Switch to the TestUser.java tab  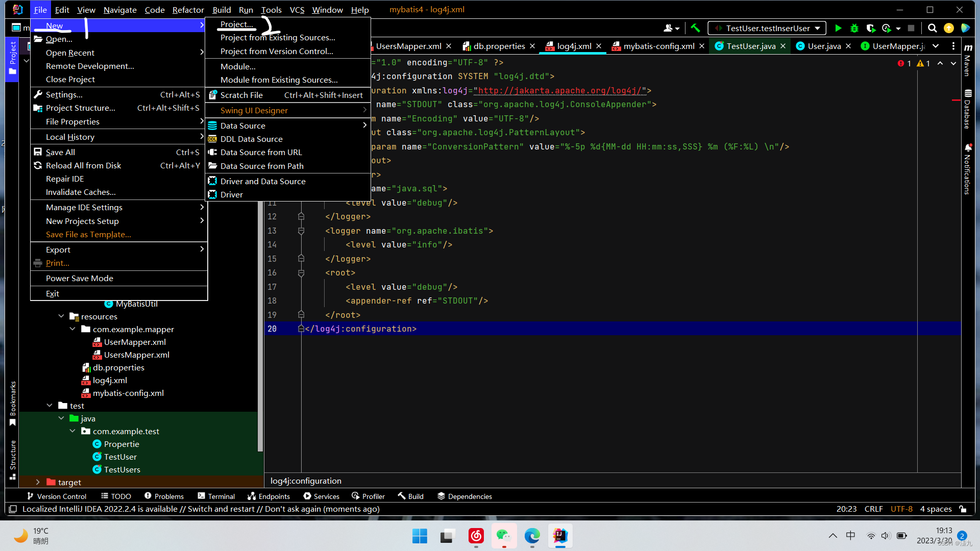(x=750, y=46)
